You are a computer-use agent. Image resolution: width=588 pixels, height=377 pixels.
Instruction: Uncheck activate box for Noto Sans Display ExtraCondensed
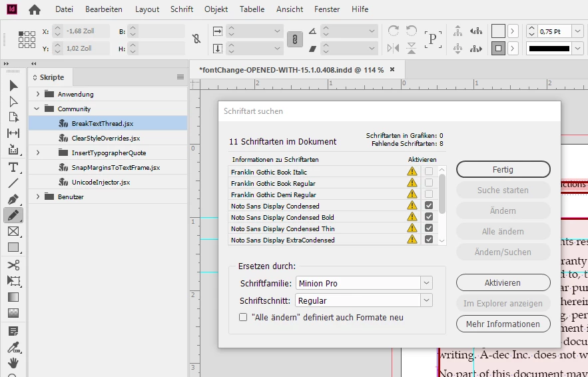click(429, 239)
